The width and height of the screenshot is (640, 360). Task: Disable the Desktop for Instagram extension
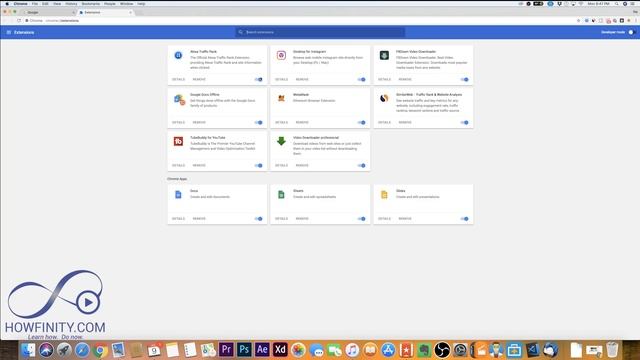362,80
